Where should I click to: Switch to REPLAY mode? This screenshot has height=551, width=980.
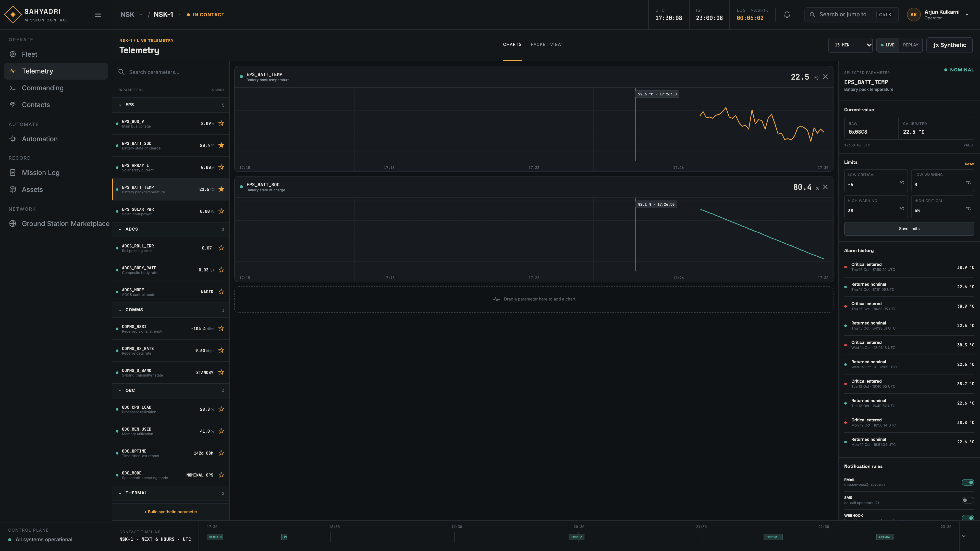[910, 45]
